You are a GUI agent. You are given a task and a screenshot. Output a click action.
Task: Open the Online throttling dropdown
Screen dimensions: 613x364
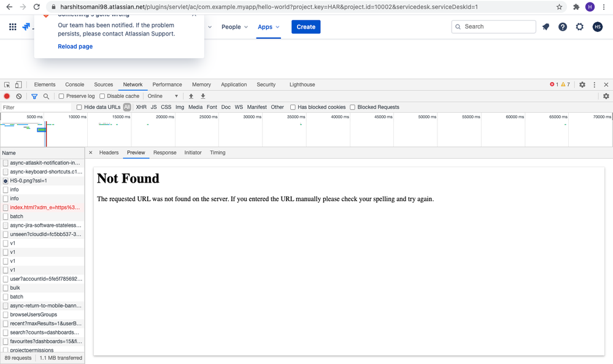(163, 96)
